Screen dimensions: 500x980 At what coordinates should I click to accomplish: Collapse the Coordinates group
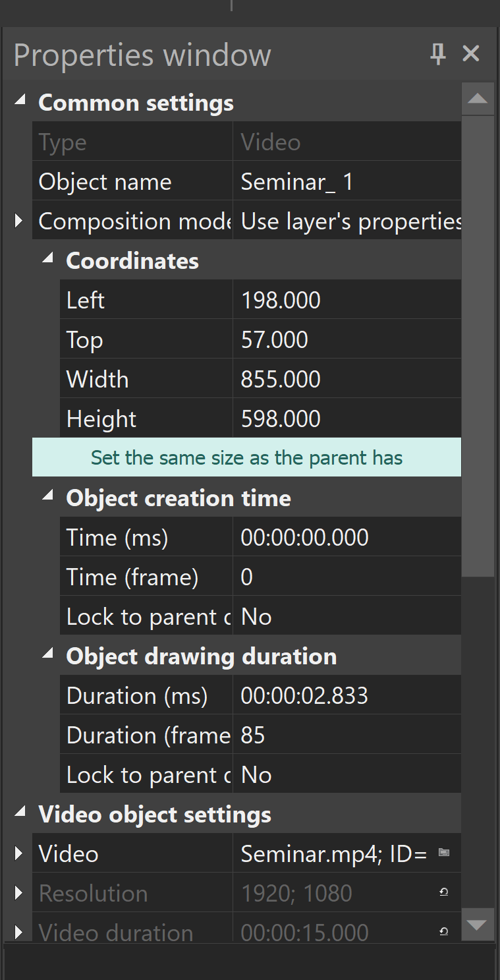tap(47, 259)
